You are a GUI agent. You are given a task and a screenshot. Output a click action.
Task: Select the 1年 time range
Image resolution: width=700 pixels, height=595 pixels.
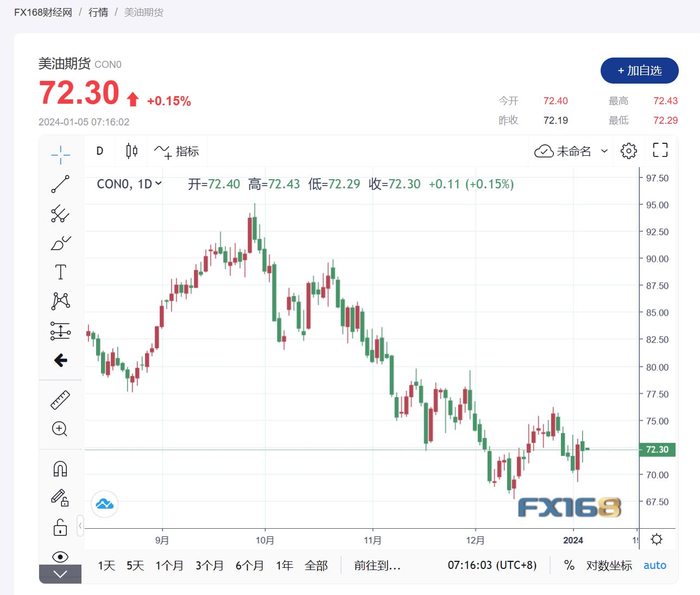[285, 566]
